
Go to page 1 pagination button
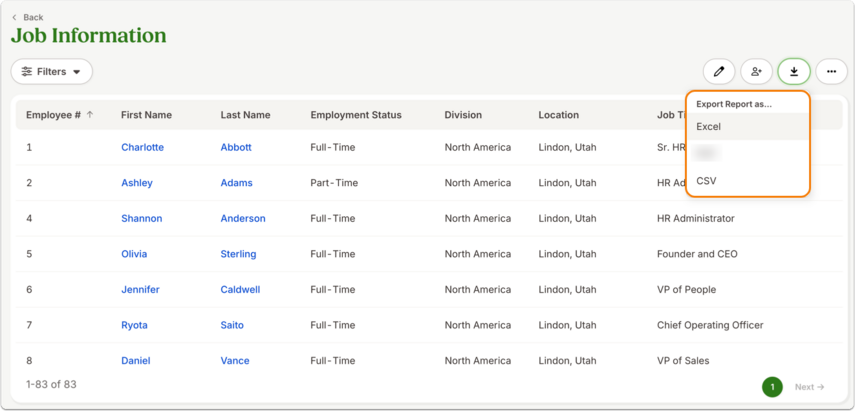772,387
